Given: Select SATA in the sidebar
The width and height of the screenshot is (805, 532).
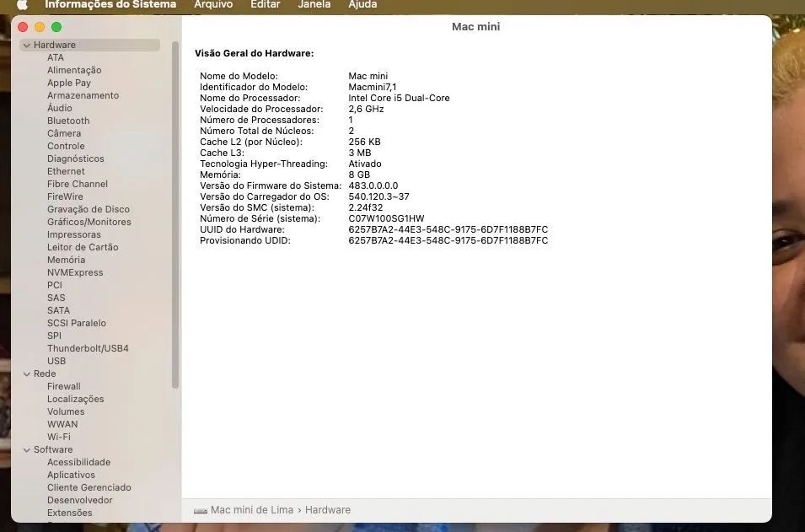Looking at the screenshot, I should tap(58, 310).
